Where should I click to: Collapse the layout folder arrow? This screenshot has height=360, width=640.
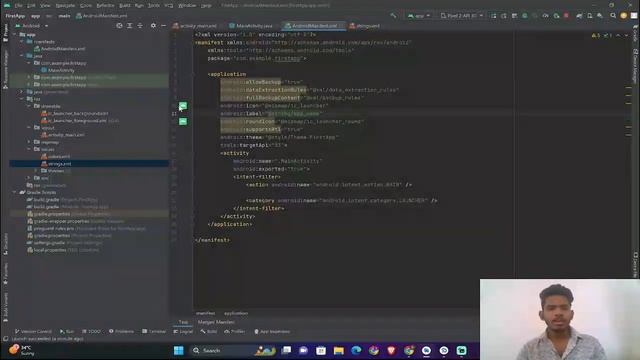tap(29, 128)
